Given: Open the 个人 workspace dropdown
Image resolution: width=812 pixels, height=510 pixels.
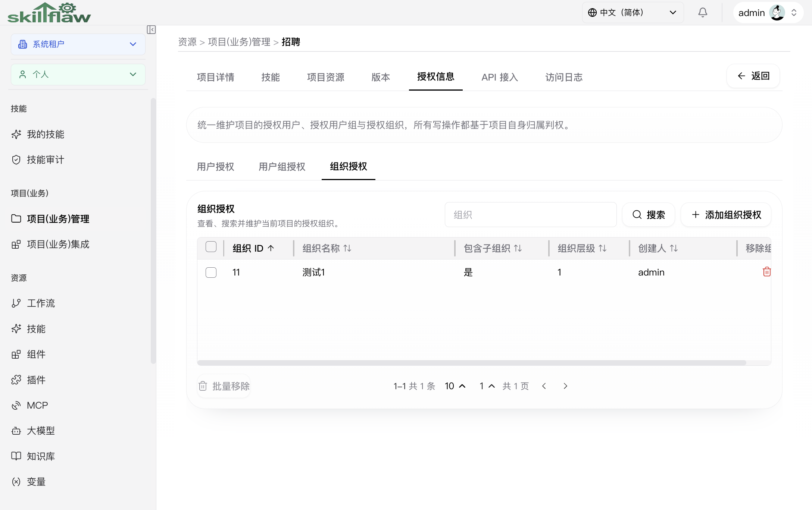Looking at the screenshot, I should [x=78, y=75].
